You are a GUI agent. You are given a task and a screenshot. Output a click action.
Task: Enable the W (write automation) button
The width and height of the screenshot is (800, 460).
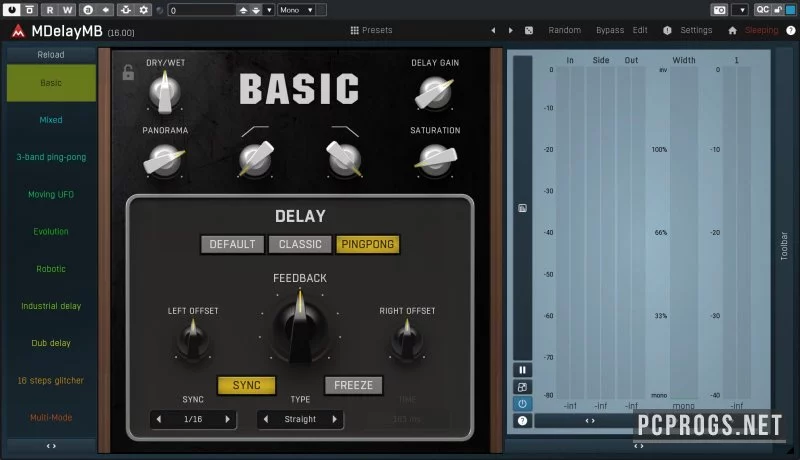67,10
